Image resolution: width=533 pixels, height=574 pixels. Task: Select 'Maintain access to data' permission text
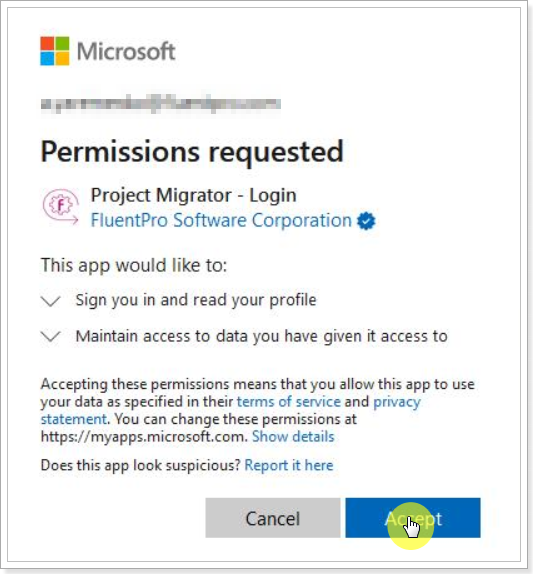point(262,336)
